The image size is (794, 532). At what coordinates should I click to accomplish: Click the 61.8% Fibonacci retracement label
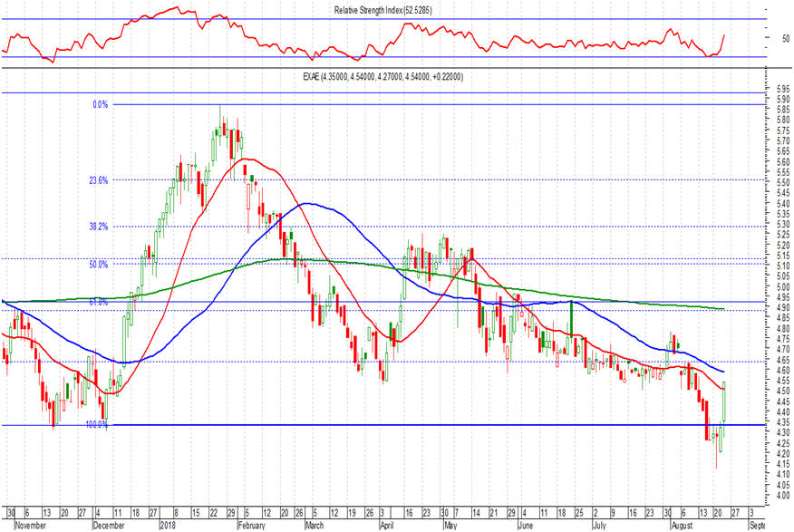point(98,302)
